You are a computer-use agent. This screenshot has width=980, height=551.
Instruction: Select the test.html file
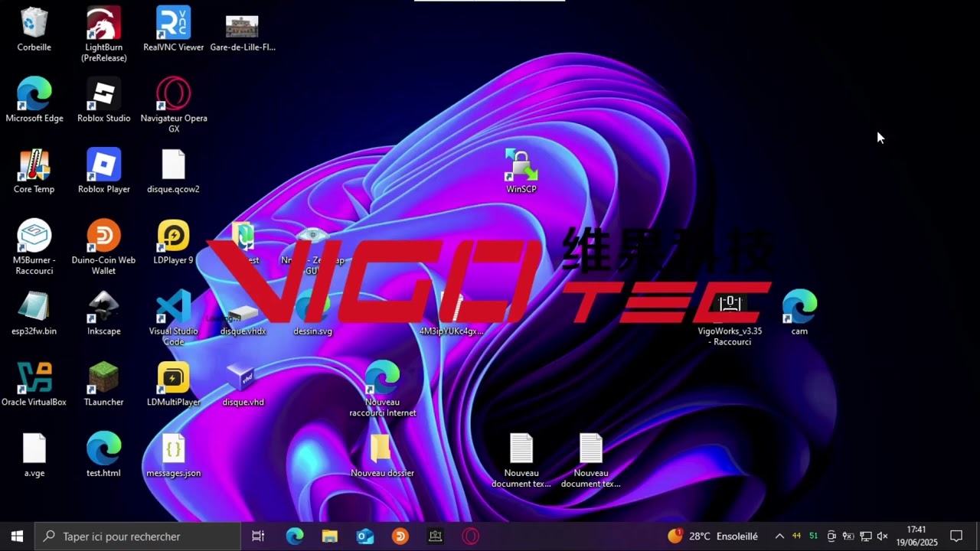click(x=104, y=455)
